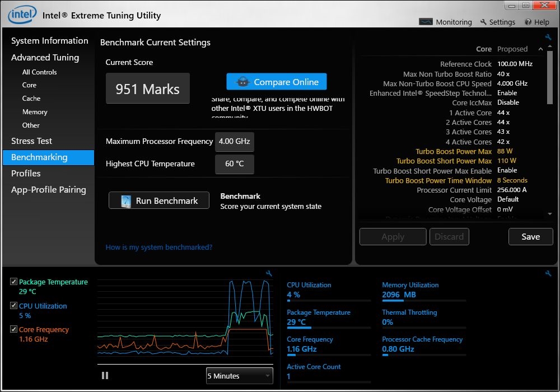This screenshot has width=560, height=392.
Task: Click the Apply button
Action: point(393,237)
